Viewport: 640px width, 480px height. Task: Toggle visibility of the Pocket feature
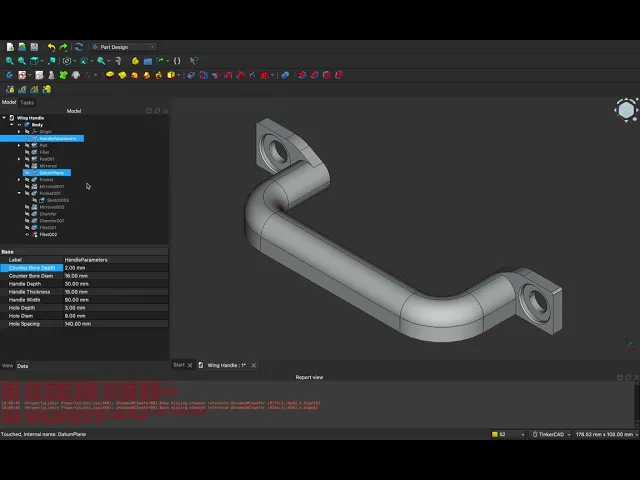(27, 180)
